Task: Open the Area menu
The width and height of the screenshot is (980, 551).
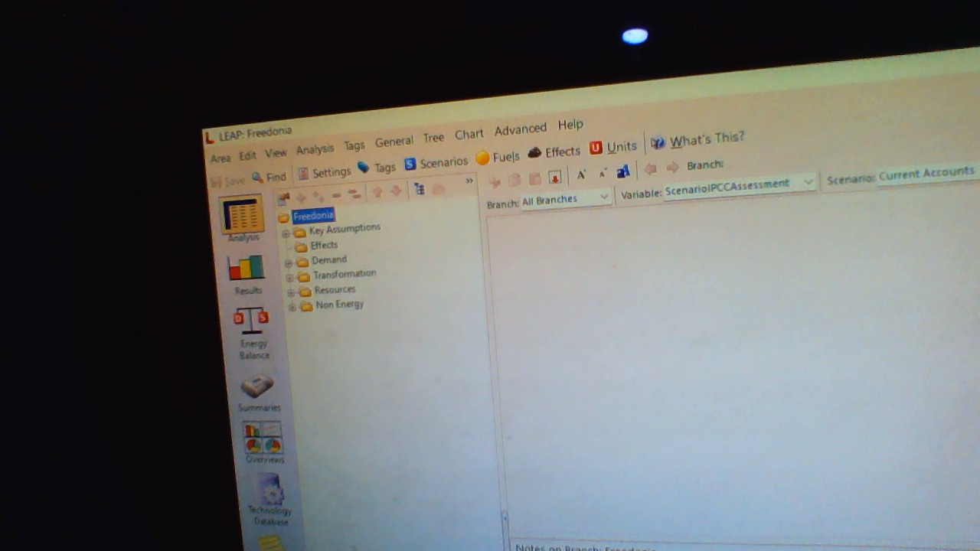Action: (220, 158)
